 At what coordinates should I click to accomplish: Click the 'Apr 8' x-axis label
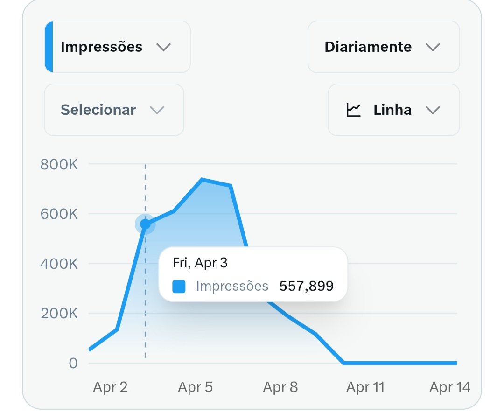(280, 387)
